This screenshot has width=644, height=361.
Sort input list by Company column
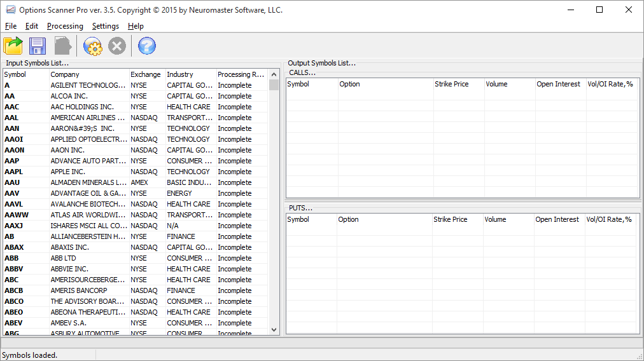[x=89, y=74]
